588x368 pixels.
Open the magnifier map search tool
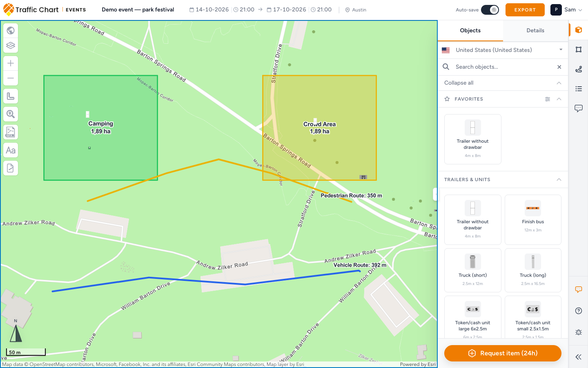(11, 114)
